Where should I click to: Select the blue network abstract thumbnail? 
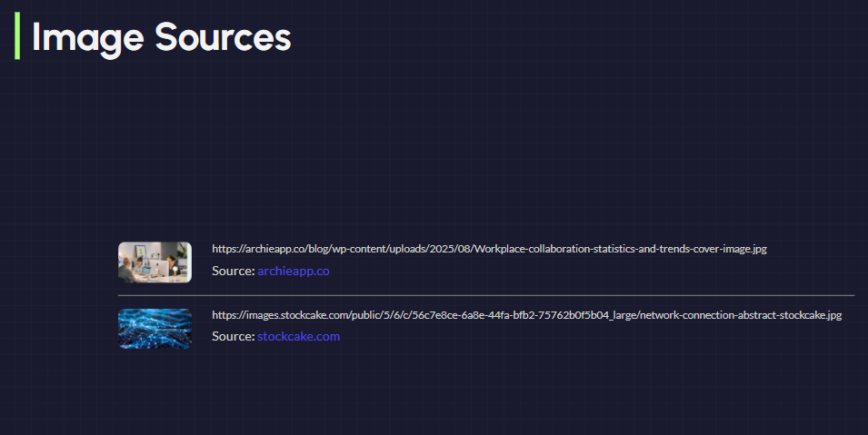(x=155, y=329)
